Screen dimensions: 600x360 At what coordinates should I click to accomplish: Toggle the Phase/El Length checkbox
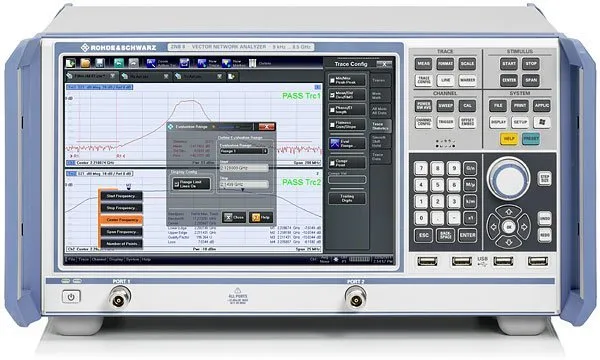pyautogui.click(x=332, y=110)
